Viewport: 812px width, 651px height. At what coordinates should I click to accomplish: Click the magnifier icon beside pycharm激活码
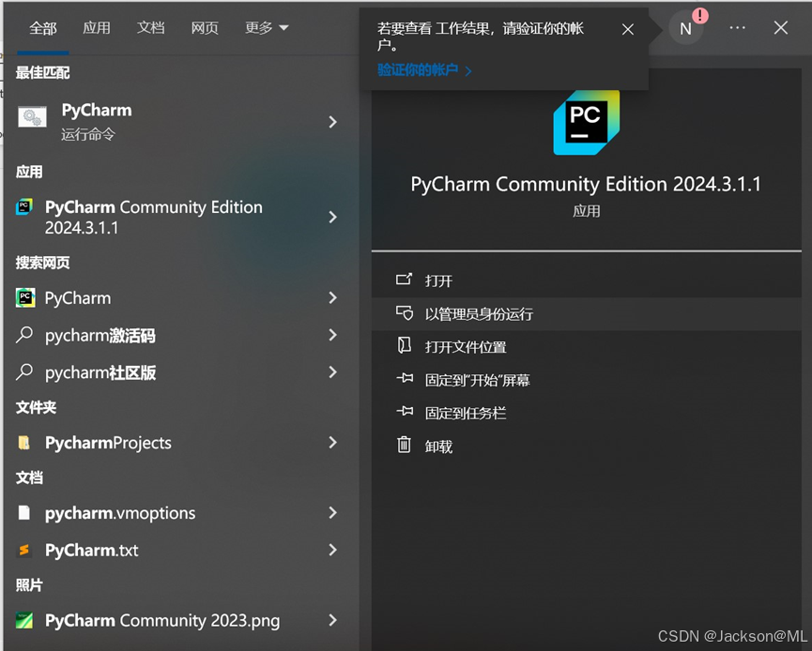24,335
